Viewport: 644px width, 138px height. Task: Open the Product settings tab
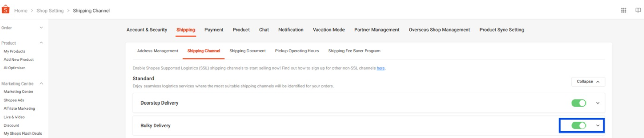(x=241, y=30)
